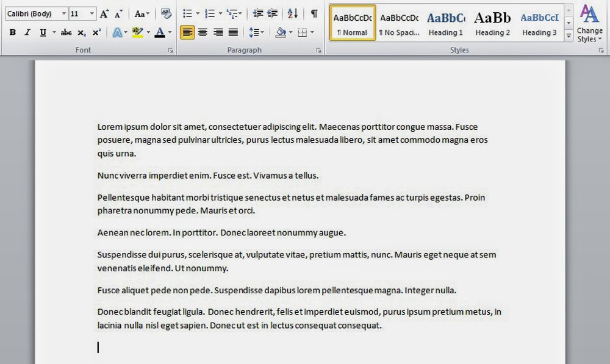
Task: Click the Change Styles button
Action: 589,23
